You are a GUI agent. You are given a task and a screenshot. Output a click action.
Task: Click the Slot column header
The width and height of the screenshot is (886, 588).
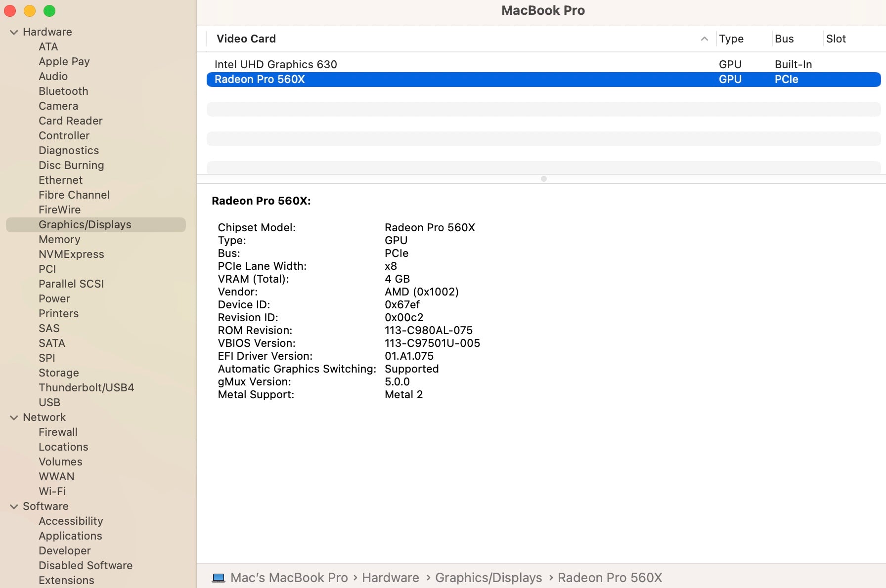coord(836,39)
